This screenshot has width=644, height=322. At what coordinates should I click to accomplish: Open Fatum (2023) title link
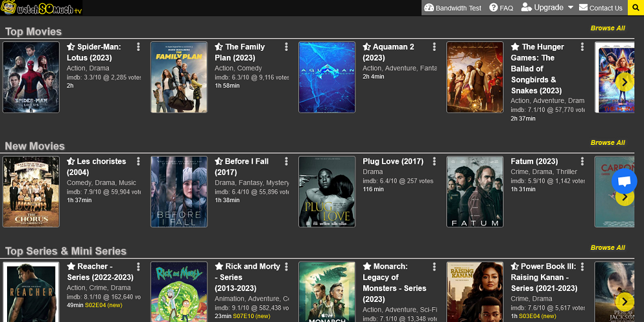click(x=535, y=161)
